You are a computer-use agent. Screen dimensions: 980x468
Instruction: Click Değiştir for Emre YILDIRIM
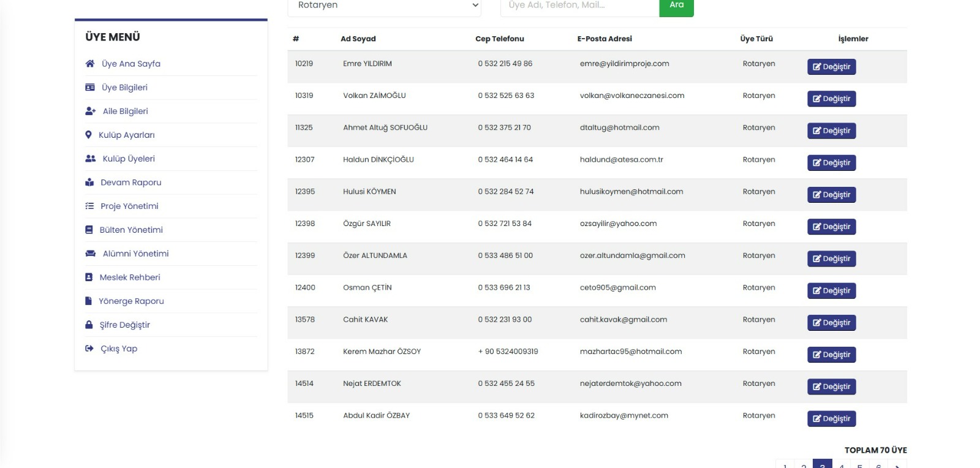tap(831, 67)
